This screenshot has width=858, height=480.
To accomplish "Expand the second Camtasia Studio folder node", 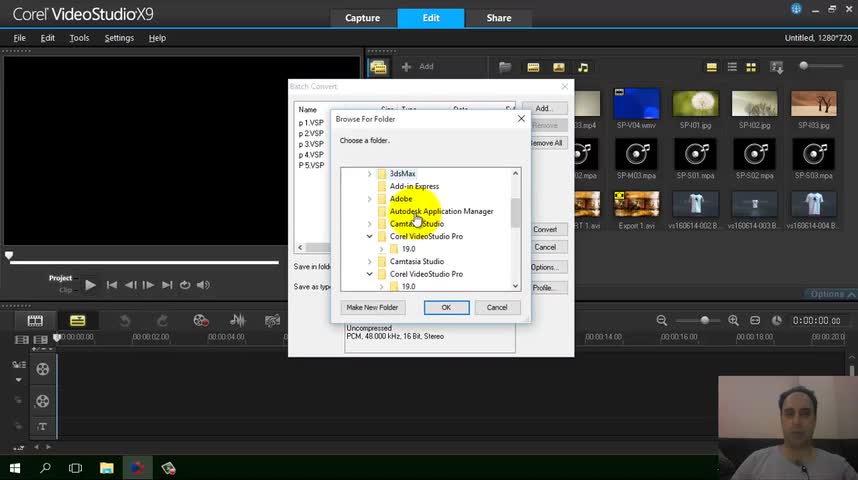I will click(x=369, y=262).
